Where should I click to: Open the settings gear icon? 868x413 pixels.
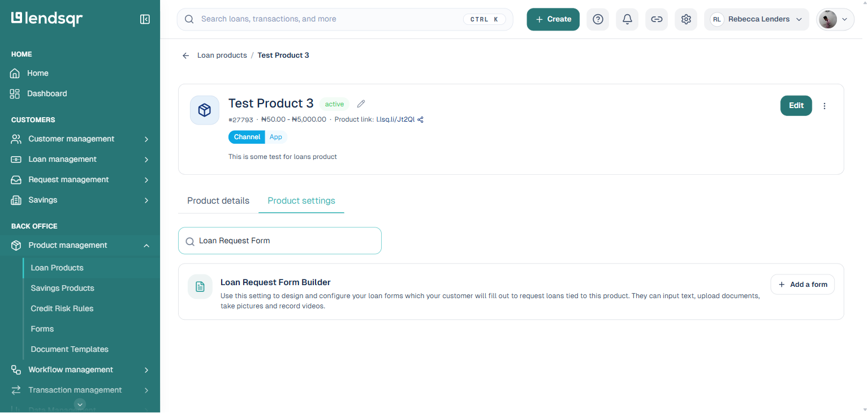tap(686, 19)
